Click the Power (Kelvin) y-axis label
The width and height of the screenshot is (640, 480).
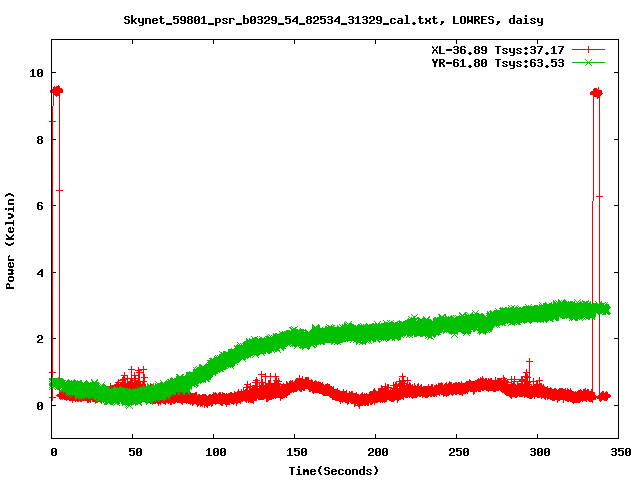10,241
